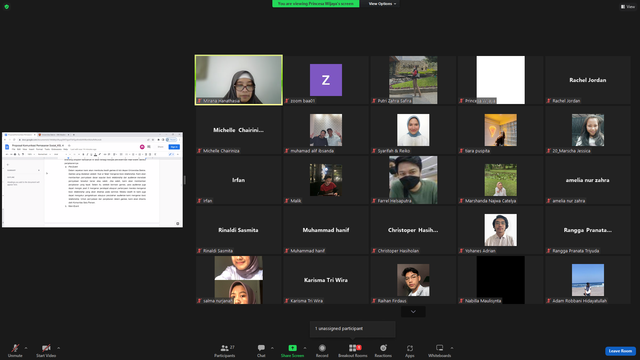Select Syarifah & Reiko's tile
This screenshot has height=360, width=640.
[413, 130]
